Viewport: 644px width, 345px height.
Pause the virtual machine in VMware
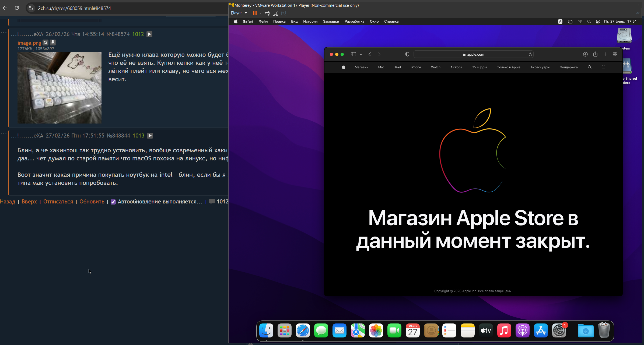(x=255, y=13)
